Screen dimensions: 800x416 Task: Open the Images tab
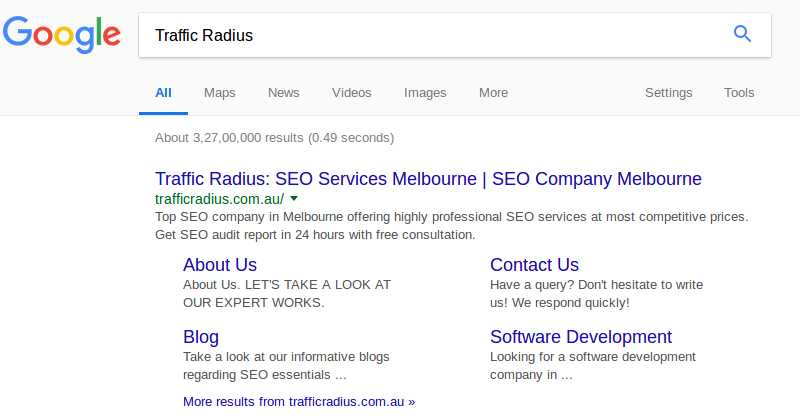(425, 93)
